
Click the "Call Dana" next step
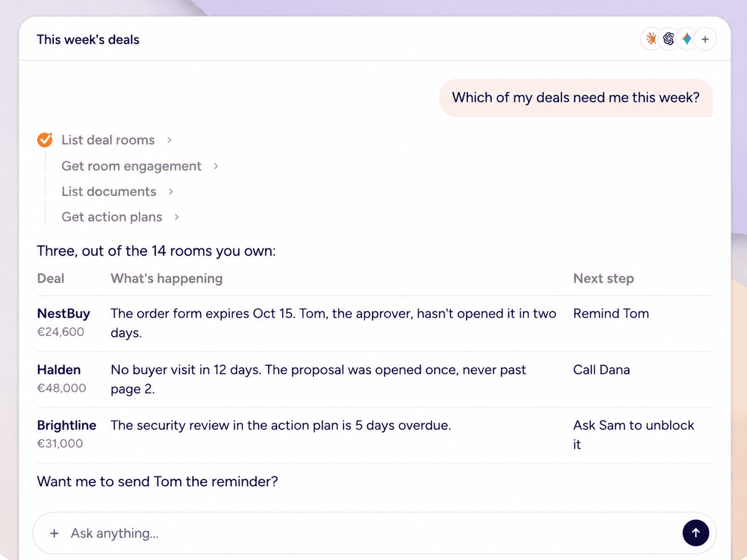pos(602,370)
